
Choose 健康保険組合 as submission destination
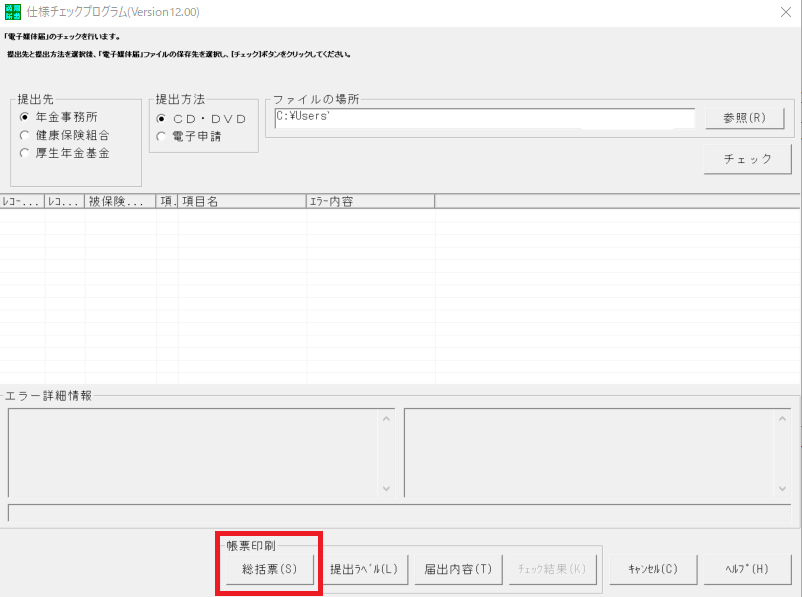coord(26,135)
